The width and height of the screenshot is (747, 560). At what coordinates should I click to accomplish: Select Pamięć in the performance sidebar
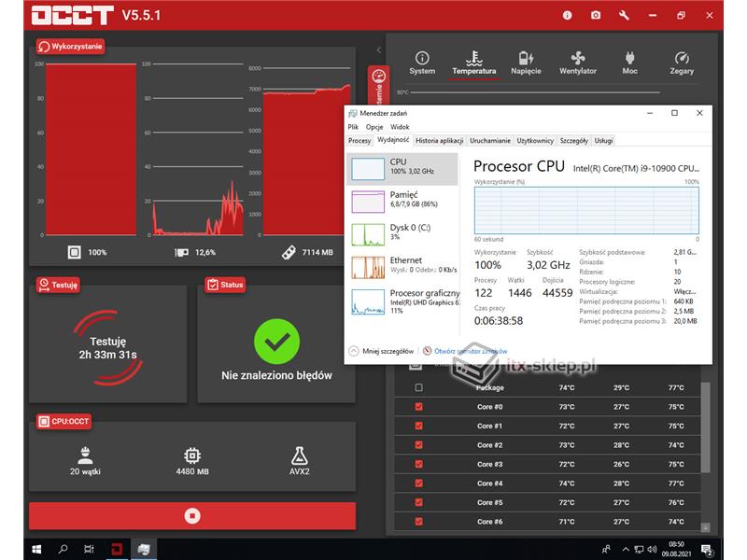click(x=402, y=202)
